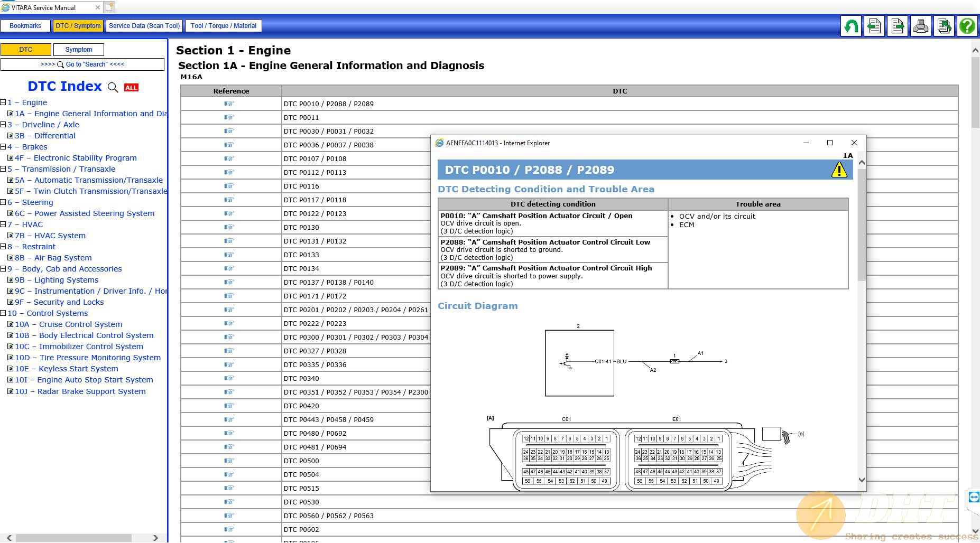This screenshot has height=543, width=980.
Task: Open 10I – Engine Auto Stop Start System link
Action: (x=84, y=380)
